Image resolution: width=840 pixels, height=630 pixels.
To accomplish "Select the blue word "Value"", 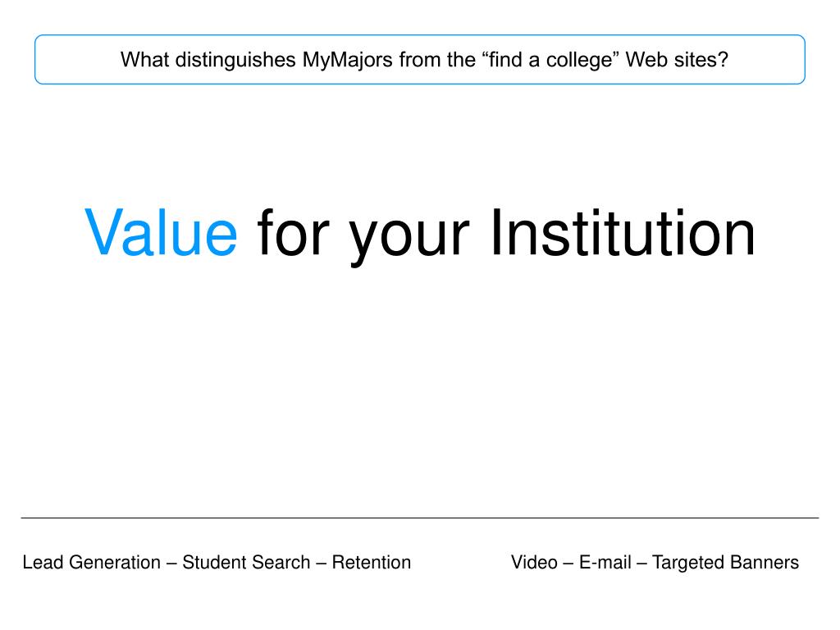I will [161, 232].
